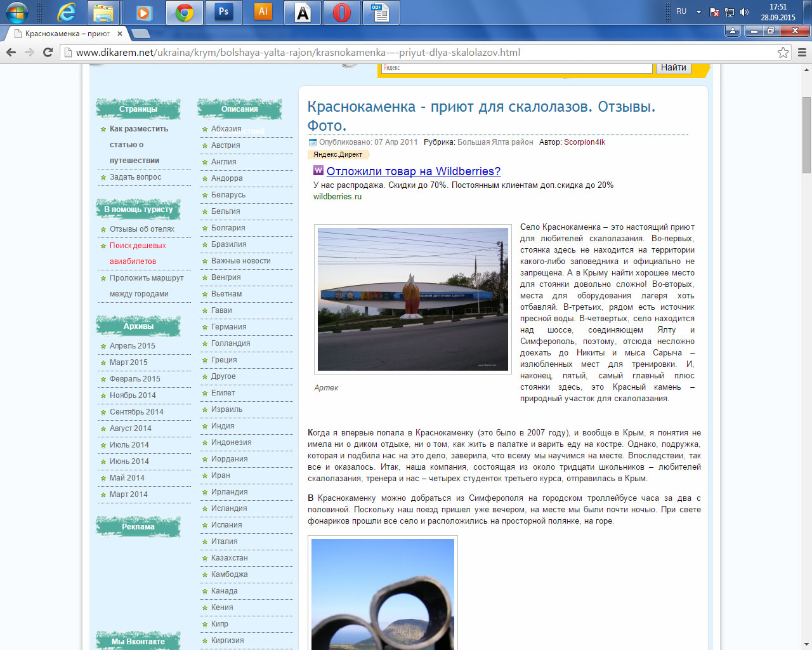The image size is (812, 650).
Task: Click the Яндекс.Директ label
Action: (x=337, y=154)
